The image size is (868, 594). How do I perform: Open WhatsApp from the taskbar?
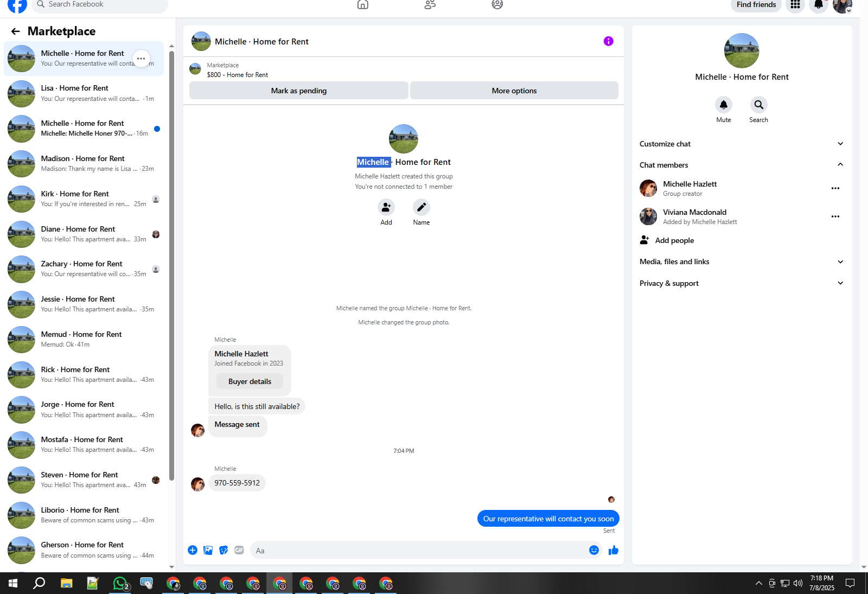tap(120, 583)
